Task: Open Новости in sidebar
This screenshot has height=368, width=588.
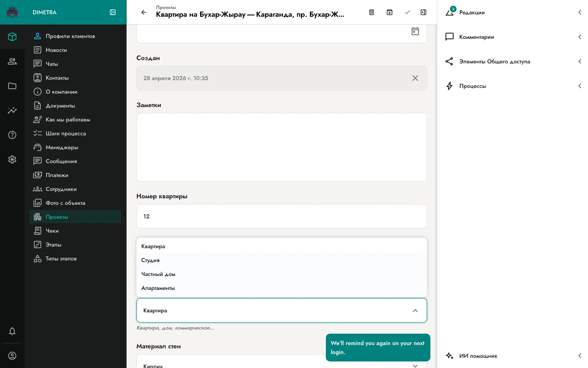Action: (x=76, y=50)
